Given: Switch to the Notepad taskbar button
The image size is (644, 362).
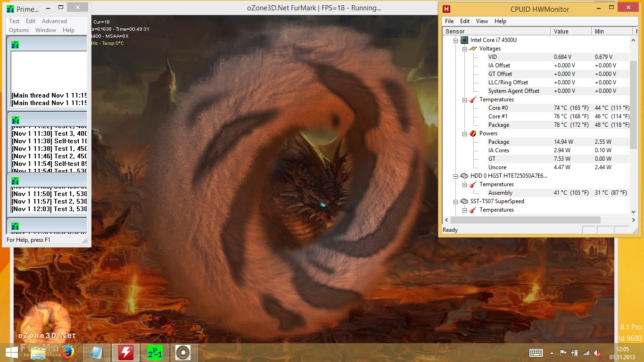Looking at the screenshot, I should (x=96, y=353).
